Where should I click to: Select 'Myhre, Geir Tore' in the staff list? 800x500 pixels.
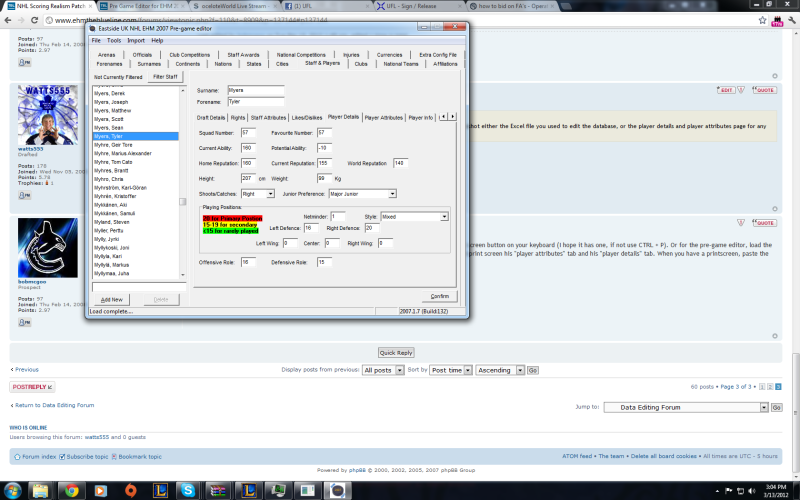[x=113, y=145]
